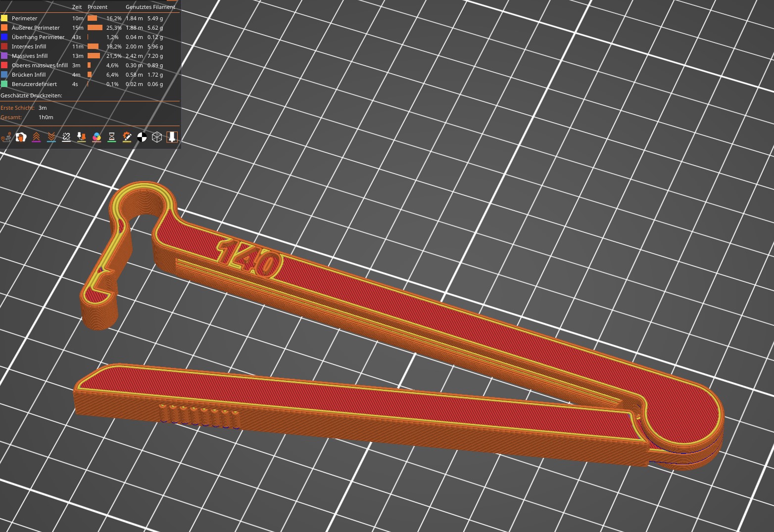Toggle center of gravity marker icon
Screen dimensions: 774x532
click(142, 137)
